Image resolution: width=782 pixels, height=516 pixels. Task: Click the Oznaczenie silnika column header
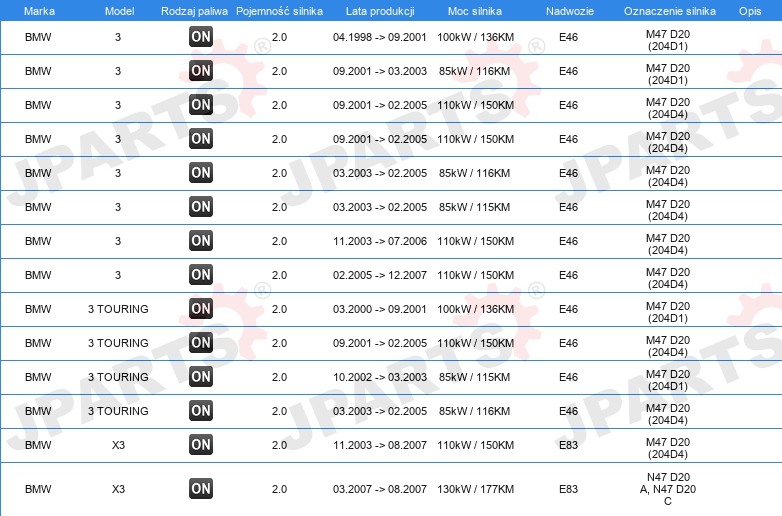(670, 11)
